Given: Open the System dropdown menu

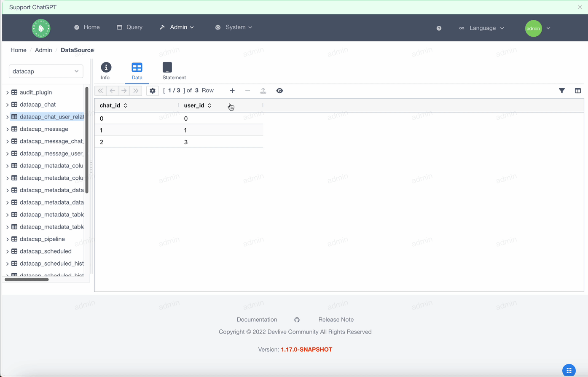Looking at the screenshot, I should [234, 27].
